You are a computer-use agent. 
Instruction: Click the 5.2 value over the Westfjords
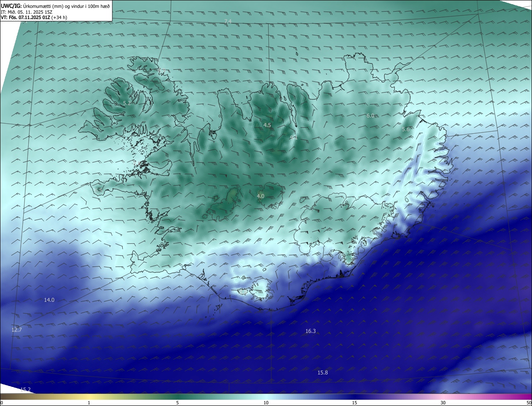coord(127,103)
